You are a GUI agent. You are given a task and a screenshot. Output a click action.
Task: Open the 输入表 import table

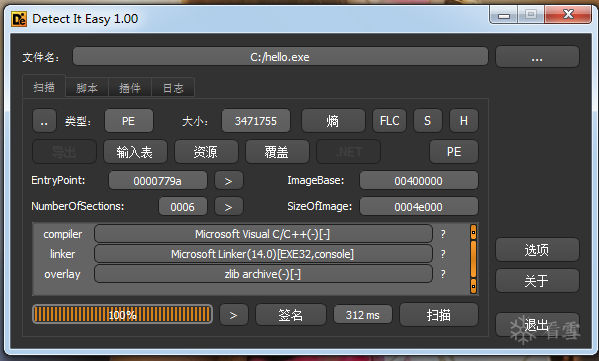click(x=135, y=152)
